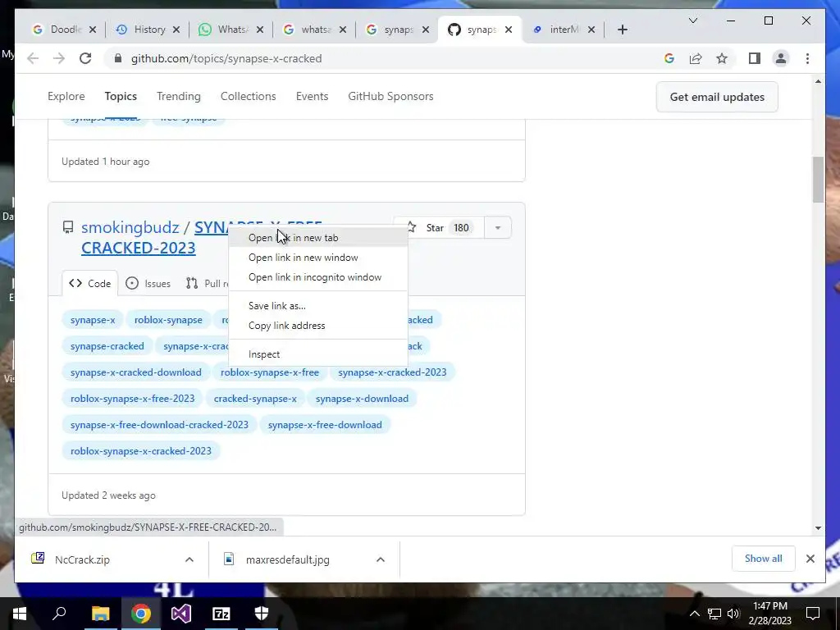Choose Open link in new window
This screenshot has height=630, width=840.
(318, 258)
